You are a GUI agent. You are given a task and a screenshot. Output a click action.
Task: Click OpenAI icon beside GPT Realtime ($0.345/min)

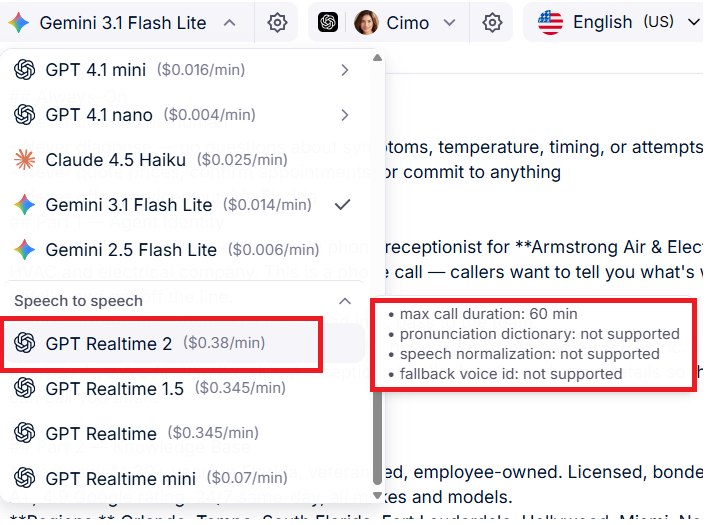25,433
